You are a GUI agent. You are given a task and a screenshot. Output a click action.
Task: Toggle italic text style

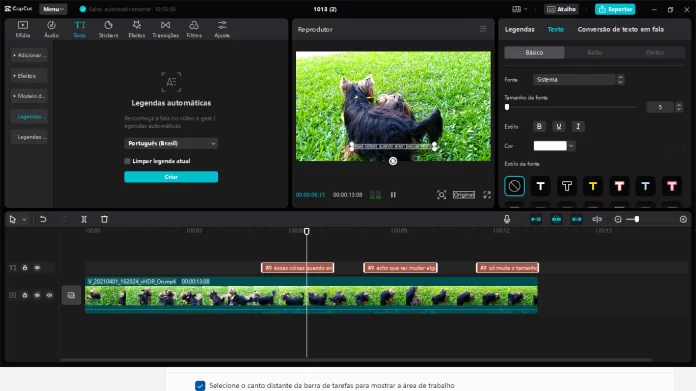[578, 126]
